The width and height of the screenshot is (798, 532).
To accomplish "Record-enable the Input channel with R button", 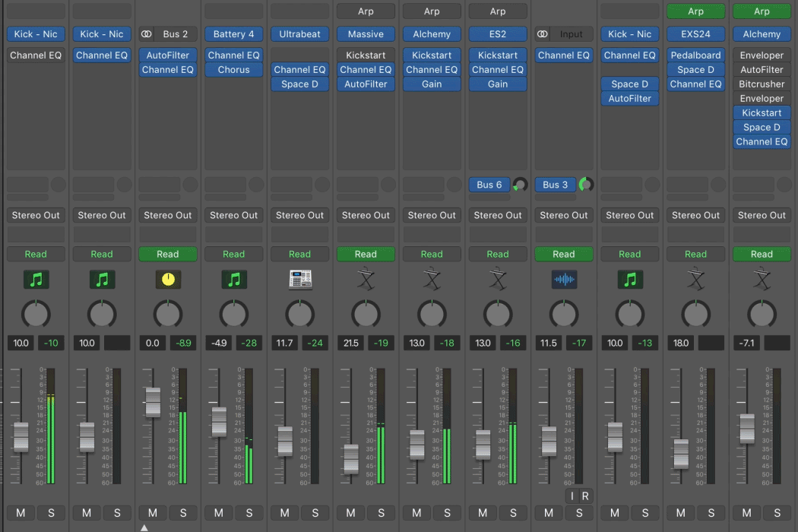I will [585, 496].
